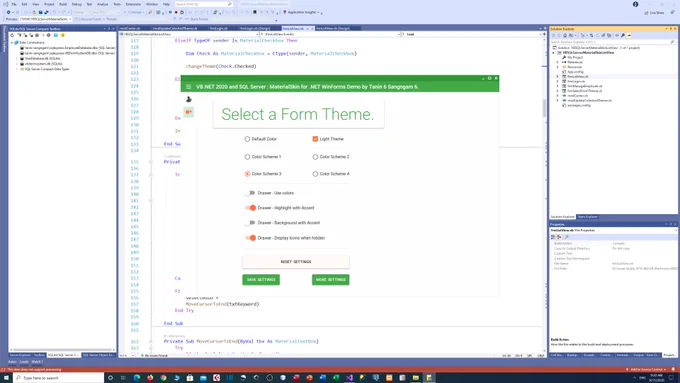This screenshot has width=680, height=383.
Task: Expand the modCenter.vb node
Action: 558,95
